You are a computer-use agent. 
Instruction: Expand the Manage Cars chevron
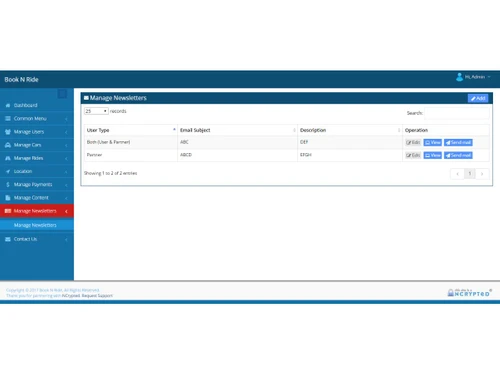(66, 145)
